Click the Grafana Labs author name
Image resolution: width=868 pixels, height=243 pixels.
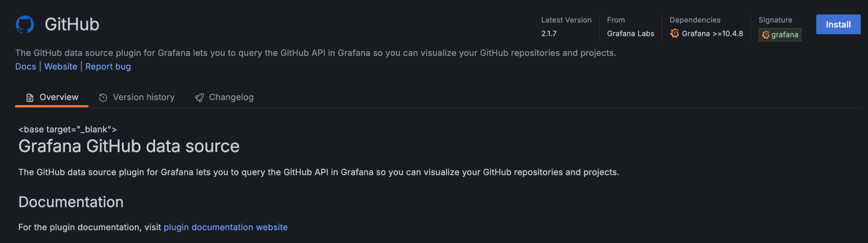tap(631, 34)
